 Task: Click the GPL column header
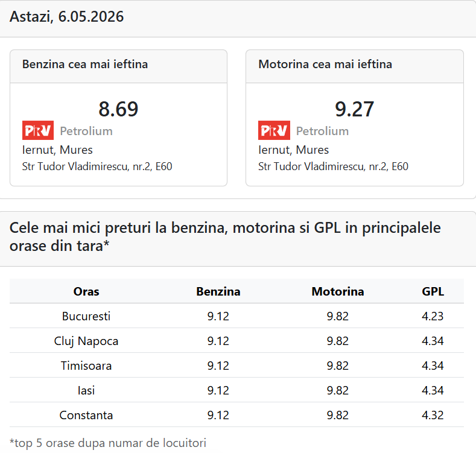[433, 291]
